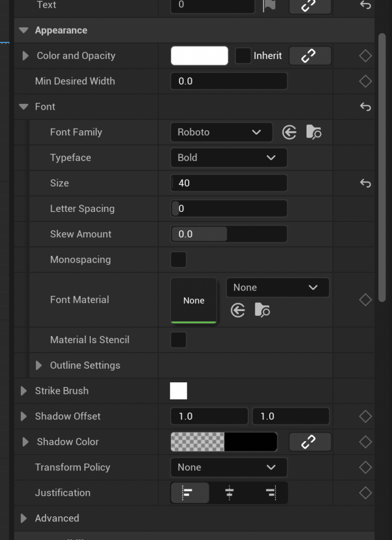Open the white Color and Opacity swatch
The width and height of the screenshot is (392, 540).
pyautogui.click(x=199, y=56)
